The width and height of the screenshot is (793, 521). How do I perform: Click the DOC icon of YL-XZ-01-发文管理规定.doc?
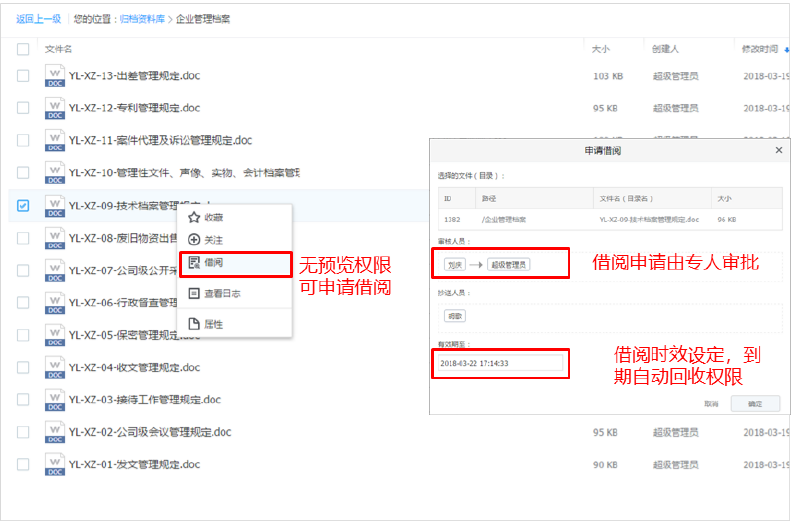54,465
